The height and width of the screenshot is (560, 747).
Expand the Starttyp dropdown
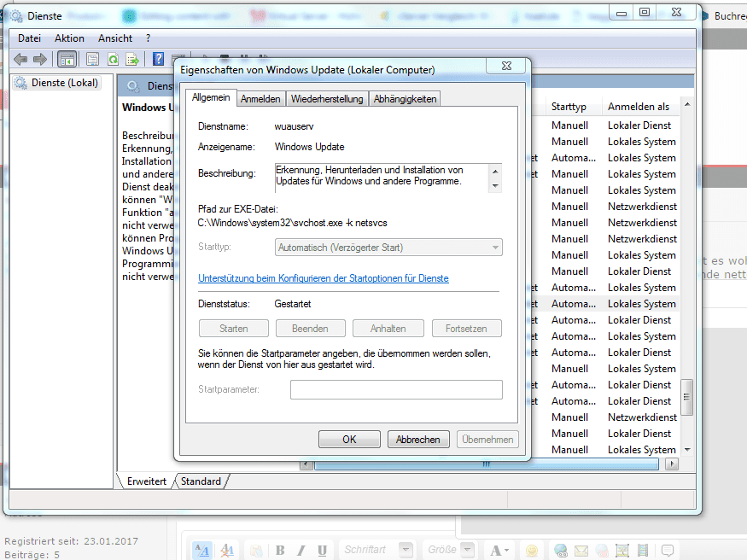pos(388,248)
